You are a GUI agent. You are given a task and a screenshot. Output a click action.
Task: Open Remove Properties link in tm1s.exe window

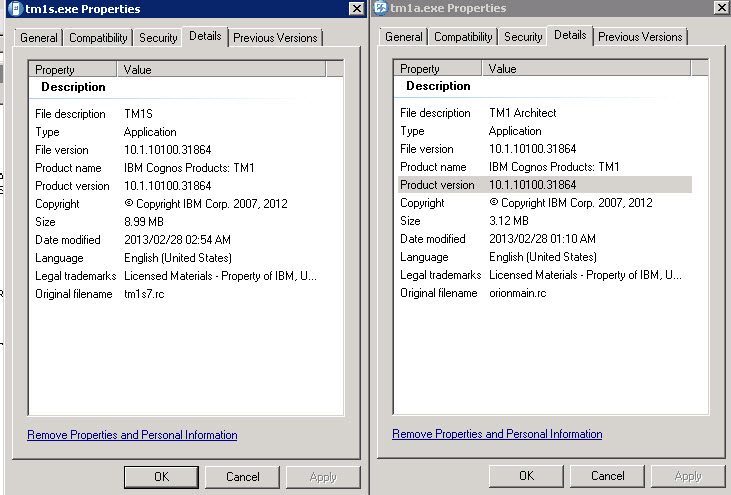click(x=132, y=435)
